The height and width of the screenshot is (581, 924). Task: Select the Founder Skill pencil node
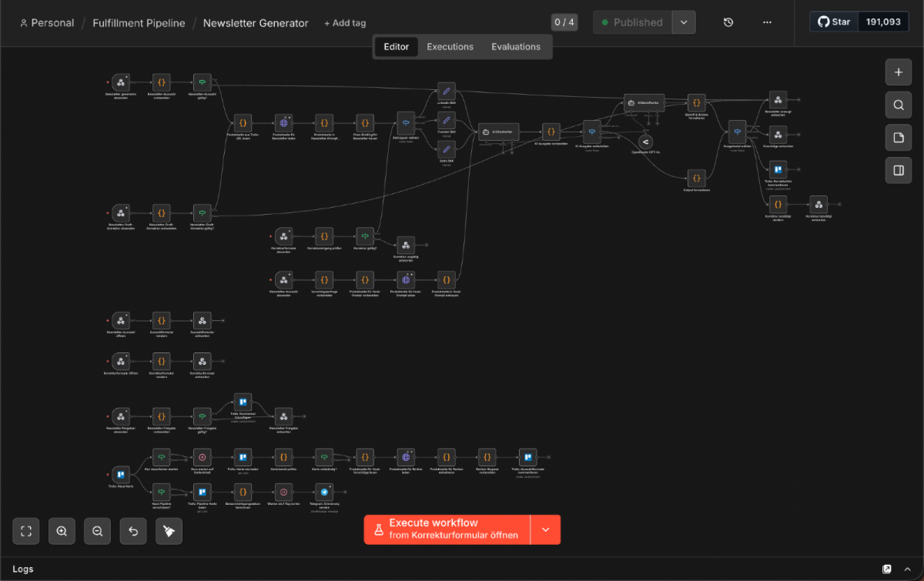[446, 120]
